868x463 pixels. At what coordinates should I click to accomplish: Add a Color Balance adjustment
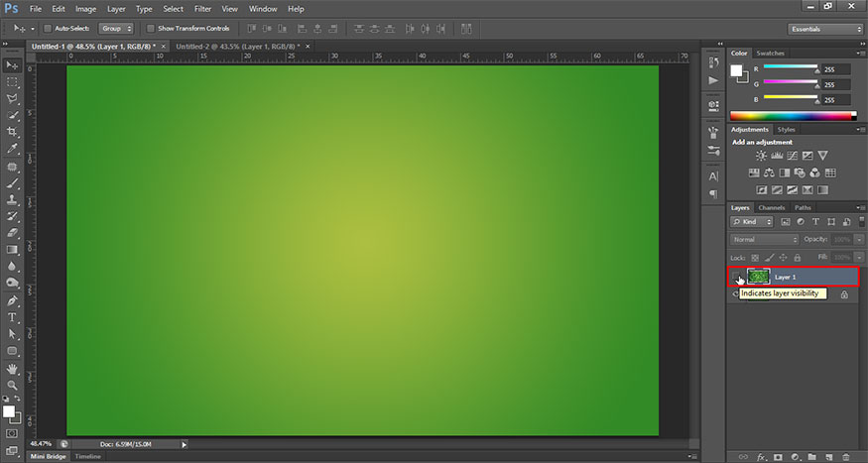tap(769, 174)
